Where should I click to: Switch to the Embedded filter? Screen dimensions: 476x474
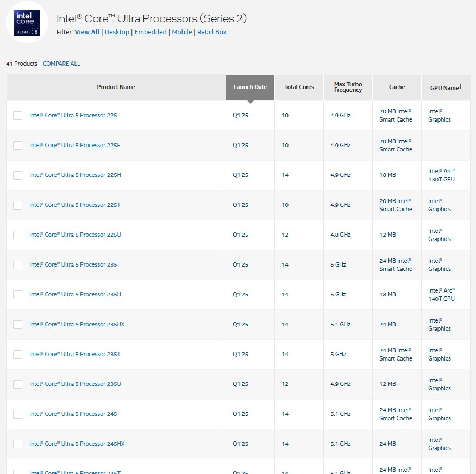pos(151,32)
